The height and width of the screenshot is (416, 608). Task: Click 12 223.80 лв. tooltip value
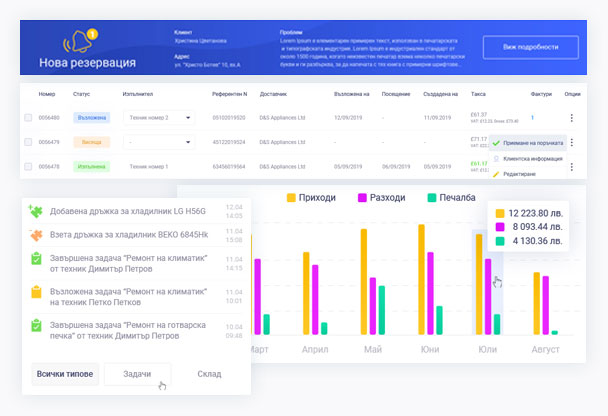pos(535,213)
